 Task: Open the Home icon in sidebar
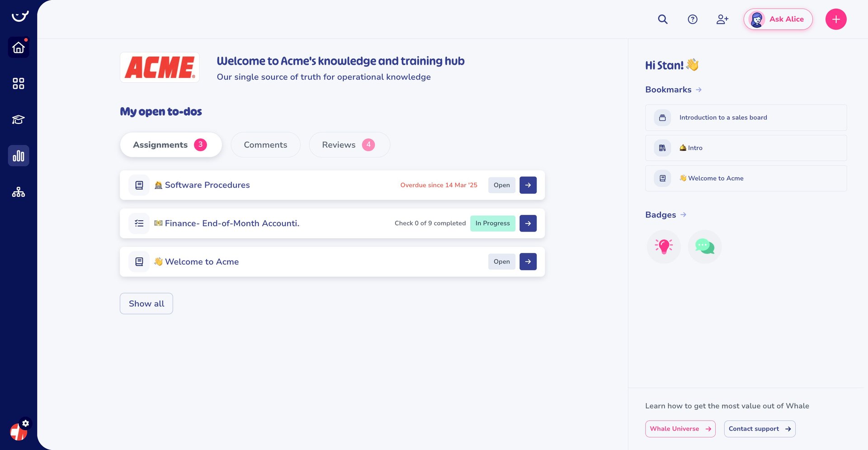(x=19, y=47)
